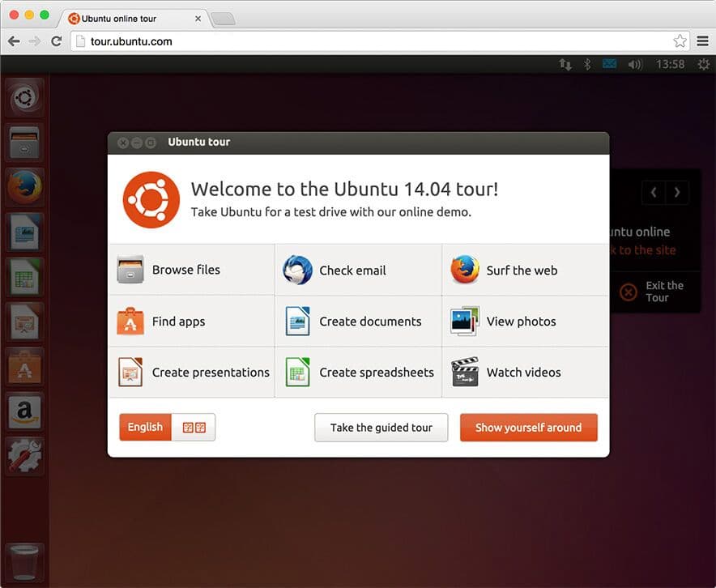
Task: Open Browse files via the drawer icon
Action: point(129,269)
